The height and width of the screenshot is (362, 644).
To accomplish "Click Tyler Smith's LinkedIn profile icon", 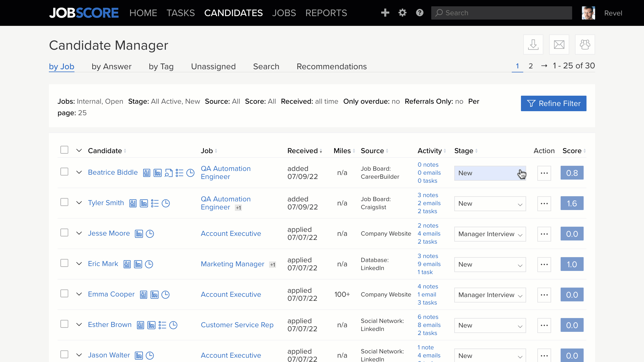I will (x=144, y=203).
